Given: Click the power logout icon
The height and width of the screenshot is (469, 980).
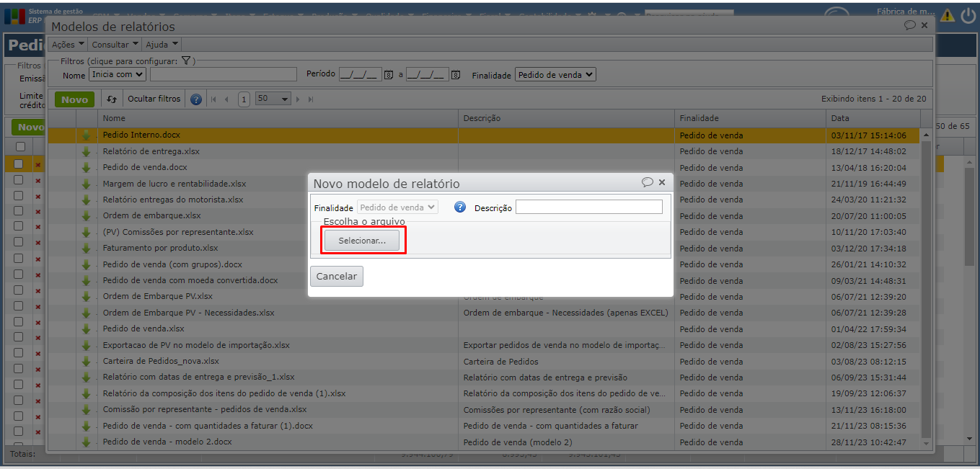Looking at the screenshot, I should (968, 15).
